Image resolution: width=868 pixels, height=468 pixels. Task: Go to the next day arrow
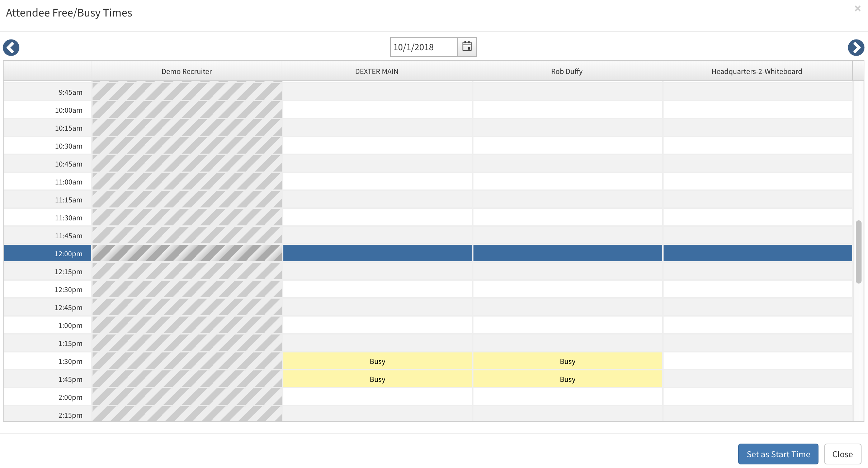coord(856,47)
